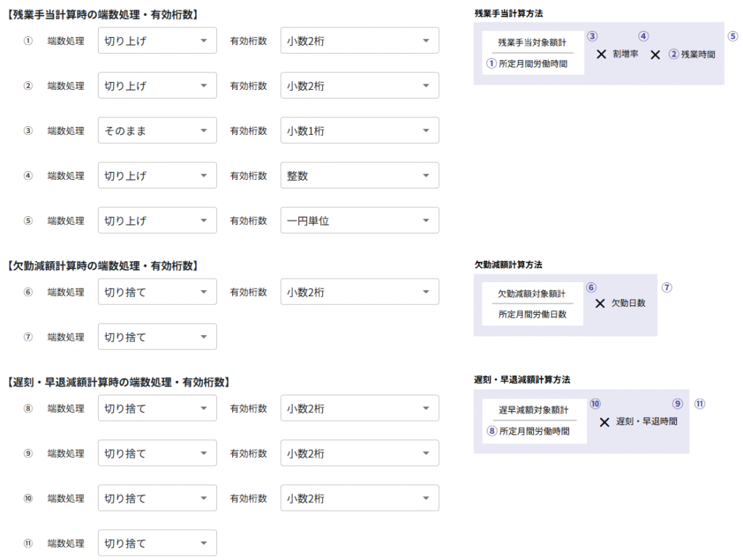The width and height of the screenshot is (743, 560).
Task: Open the row ② 有効桁数 dropdown
Action: point(359,86)
